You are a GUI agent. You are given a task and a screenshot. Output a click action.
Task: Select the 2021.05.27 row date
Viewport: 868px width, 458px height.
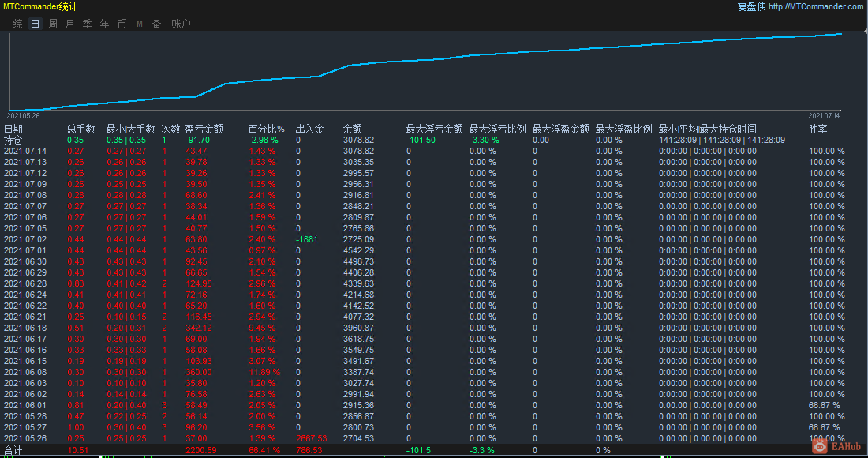coord(25,428)
